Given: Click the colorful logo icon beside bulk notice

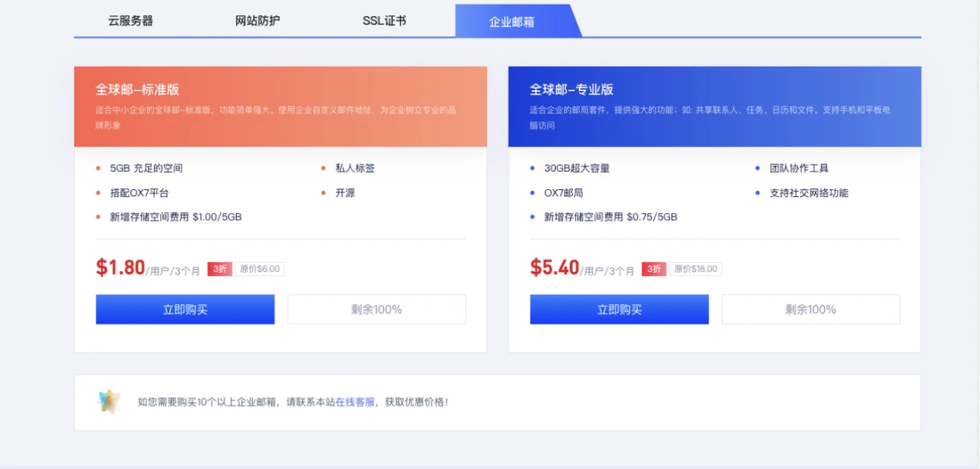Looking at the screenshot, I should [109, 402].
